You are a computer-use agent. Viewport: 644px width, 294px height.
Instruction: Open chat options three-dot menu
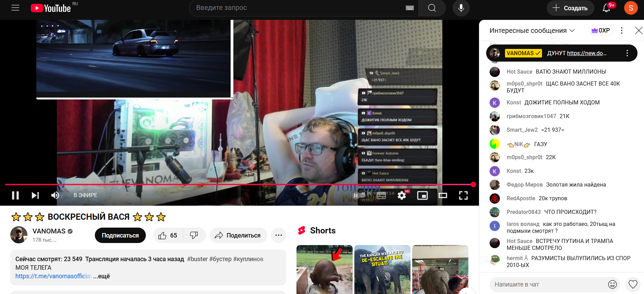tap(622, 30)
